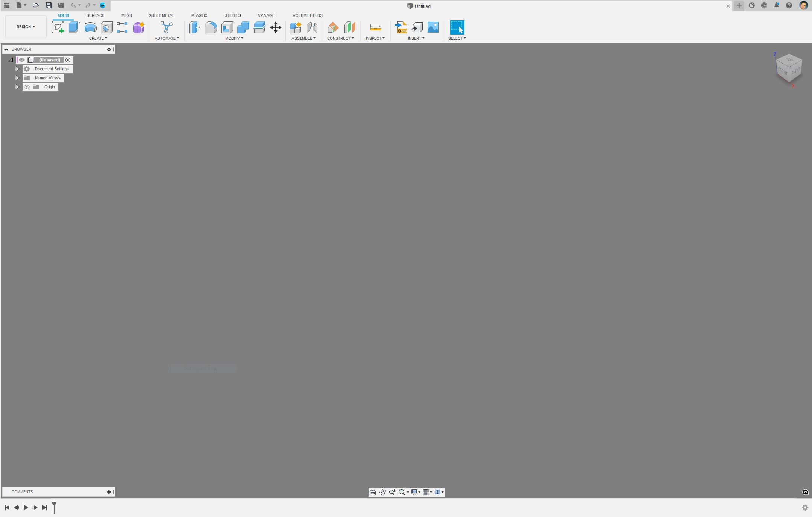Switch to the SURFACE tab
The height and width of the screenshot is (517, 812).
[95, 15]
